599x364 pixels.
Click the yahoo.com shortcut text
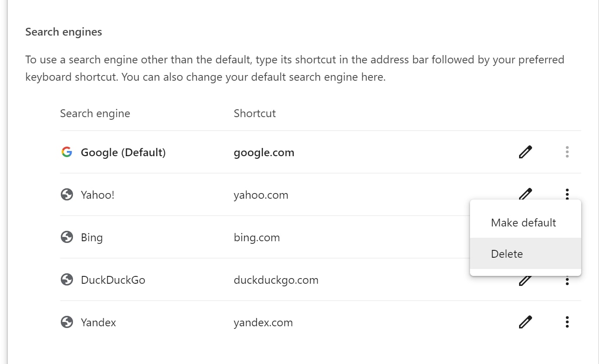(261, 195)
